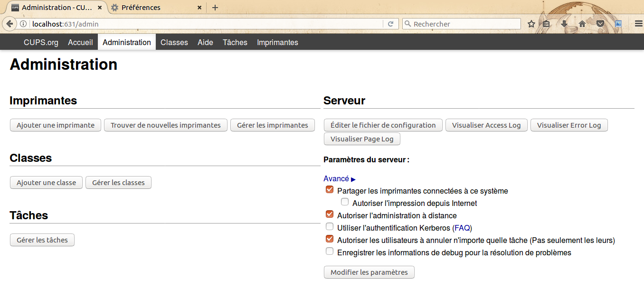Switch to the Imprimantes navigation tab

point(277,42)
